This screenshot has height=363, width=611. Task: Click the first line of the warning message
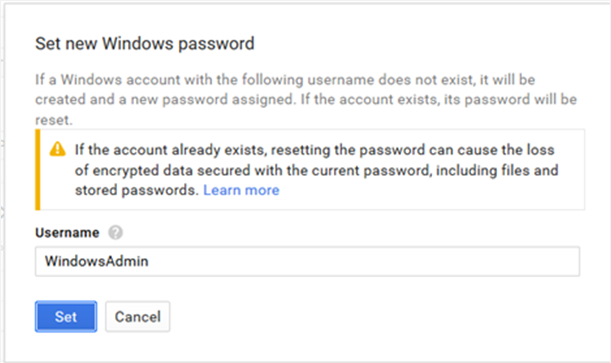pyautogui.click(x=314, y=150)
